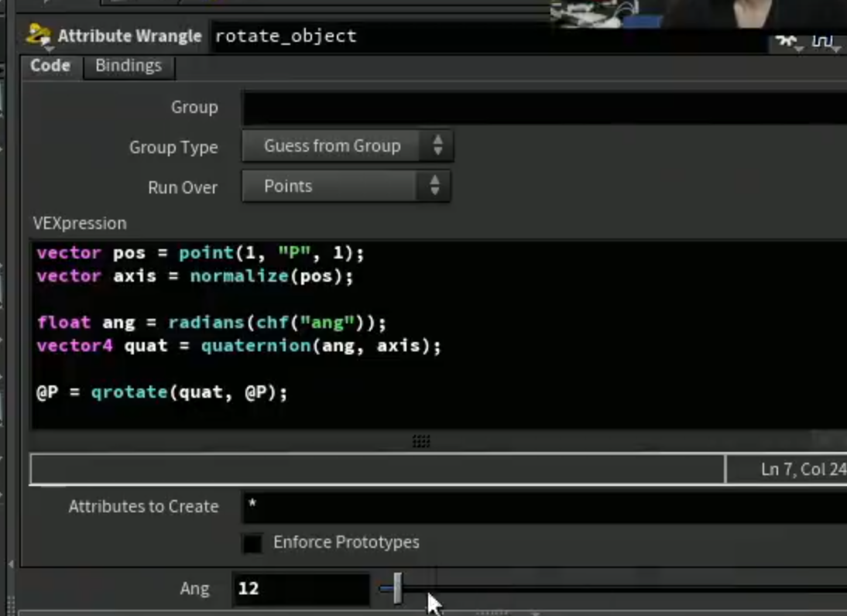
Task: Click the left pane collapse arrow
Action: (10, 563)
